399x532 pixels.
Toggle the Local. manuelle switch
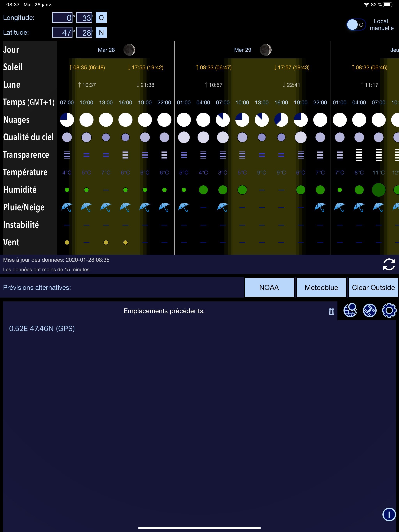click(x=356, y=25)
